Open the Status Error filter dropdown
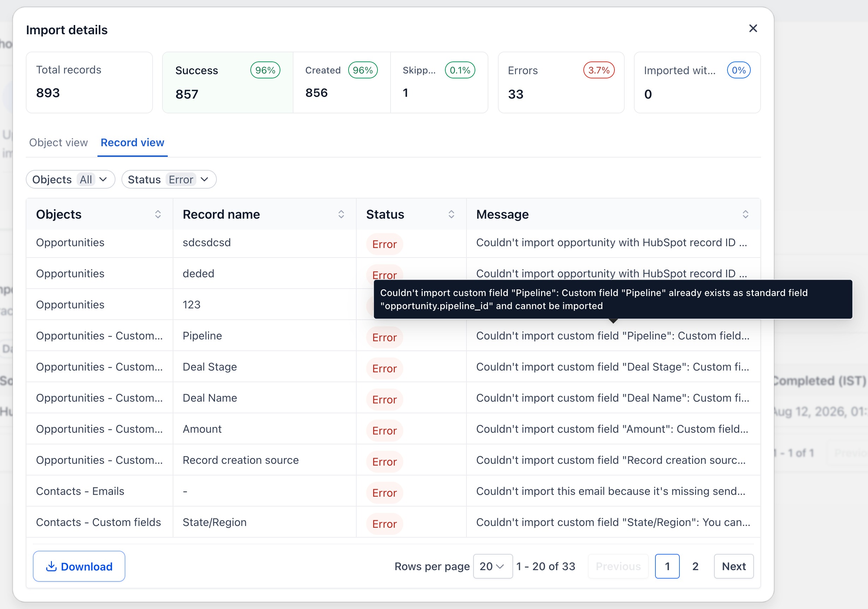The width and height of the screenshot is (868, 609). coord(168,179)
